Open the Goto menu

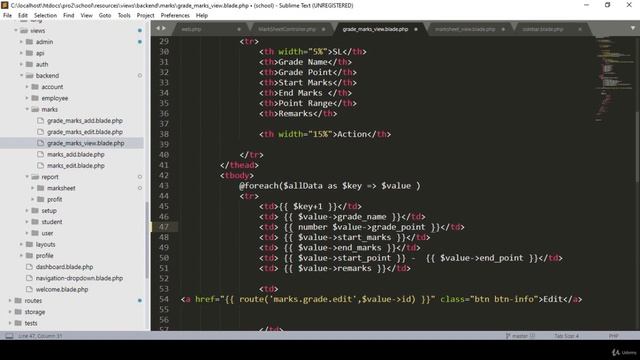105,16
